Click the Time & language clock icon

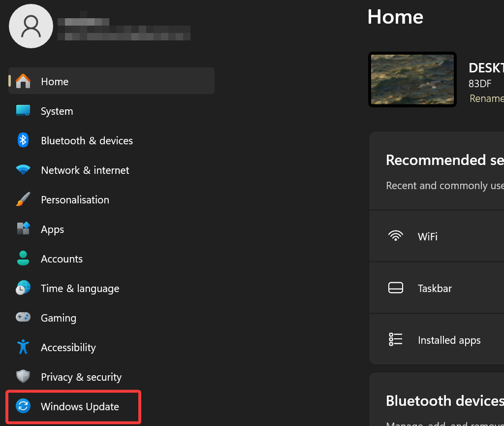coord(23,288)
